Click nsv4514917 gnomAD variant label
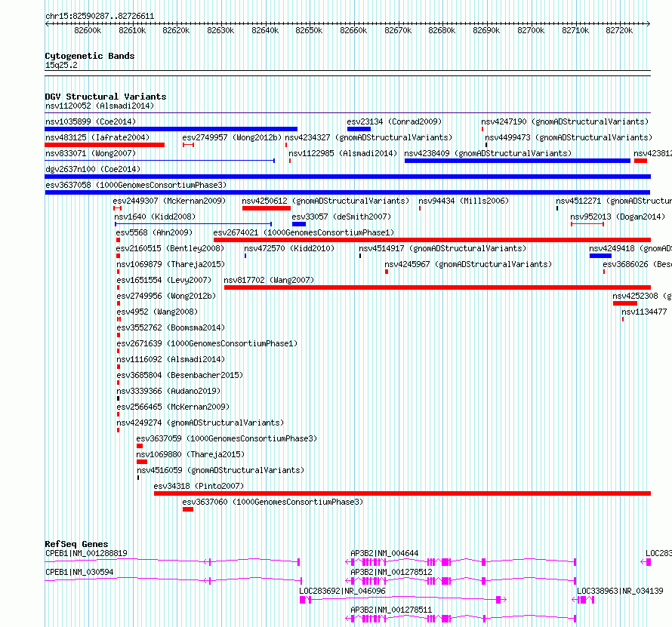The height and width of the screenshot is (627, 672). pyautogui.click(x=442, y=248)
